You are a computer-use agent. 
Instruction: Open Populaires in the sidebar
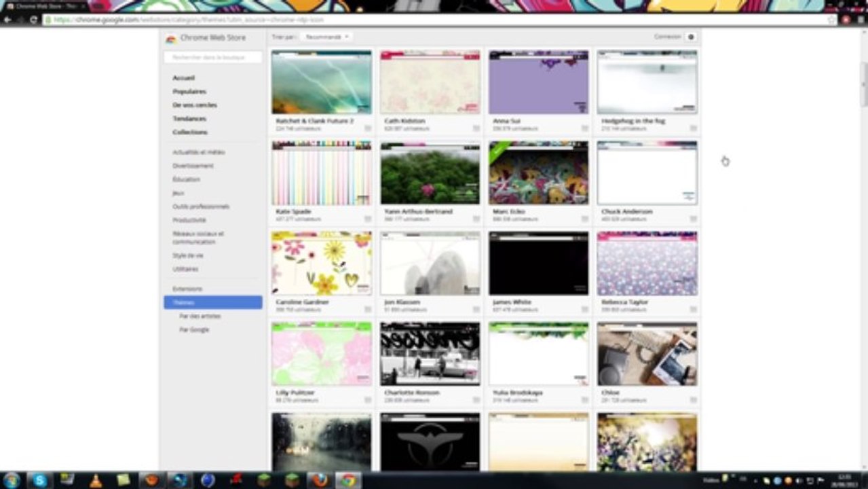[189, 92]
